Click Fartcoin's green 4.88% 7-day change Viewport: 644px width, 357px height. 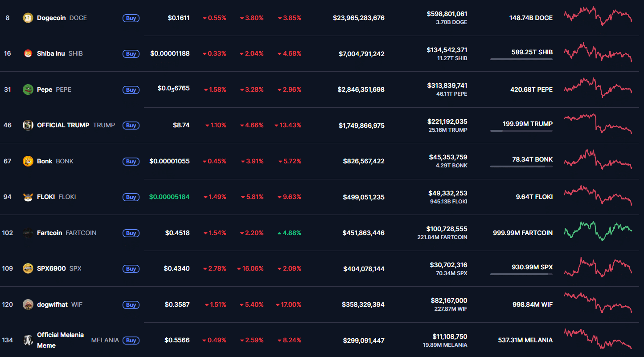(x=289, y=233)
